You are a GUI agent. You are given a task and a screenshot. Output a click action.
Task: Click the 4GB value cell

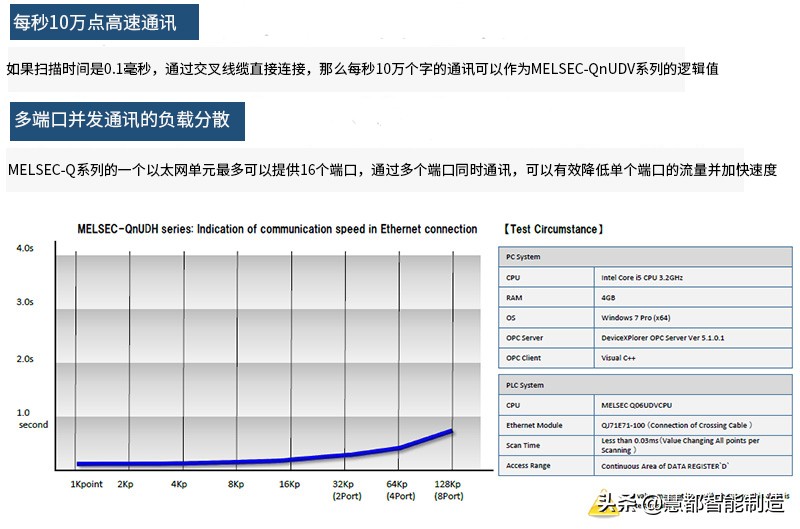point(693,297)
